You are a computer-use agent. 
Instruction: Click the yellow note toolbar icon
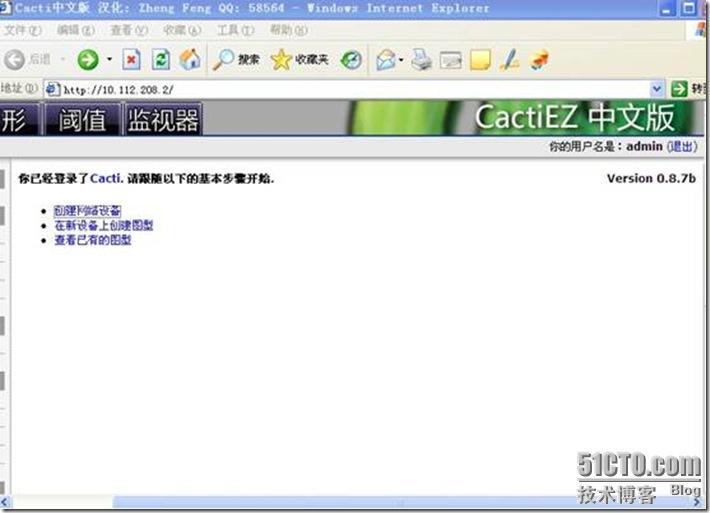coord(480,60)
